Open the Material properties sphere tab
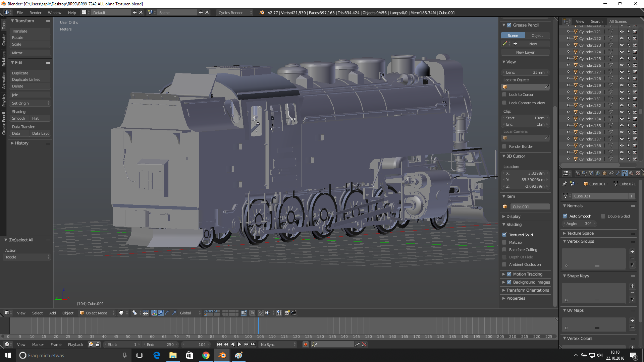644x362 pixels. (631, 173)
